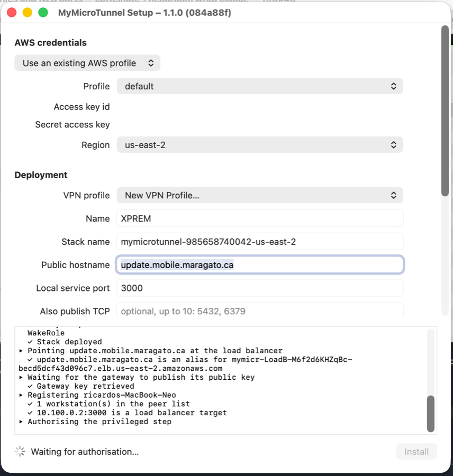
Task: Click the 'WakeRole' log line
Action: [x=46, y=333]
